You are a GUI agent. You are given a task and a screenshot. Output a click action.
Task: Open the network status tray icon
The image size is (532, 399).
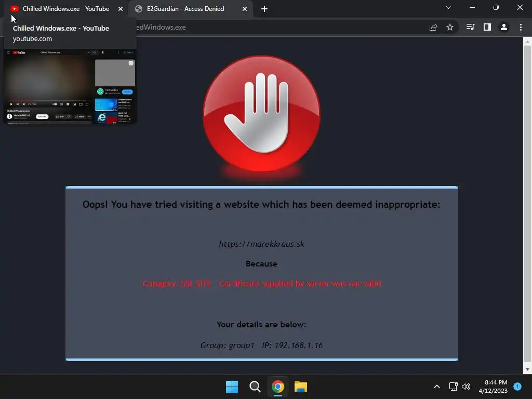[x=453, y=387]
